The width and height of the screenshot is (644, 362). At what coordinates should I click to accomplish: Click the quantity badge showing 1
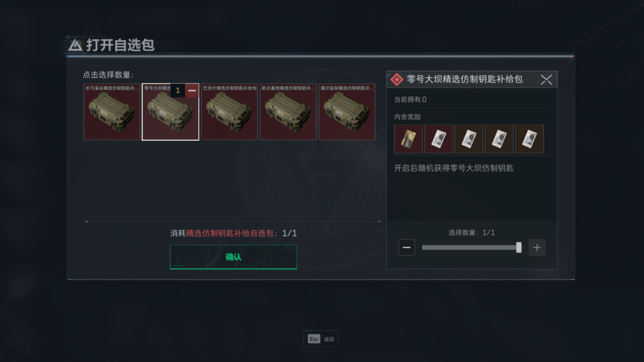pyautogui.click(x=178, y=90)
